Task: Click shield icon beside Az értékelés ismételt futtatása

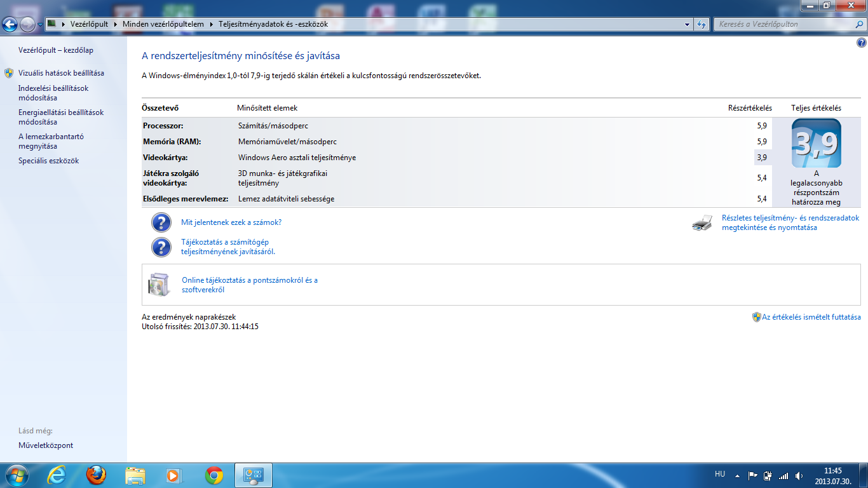Action: click(756, 317)
